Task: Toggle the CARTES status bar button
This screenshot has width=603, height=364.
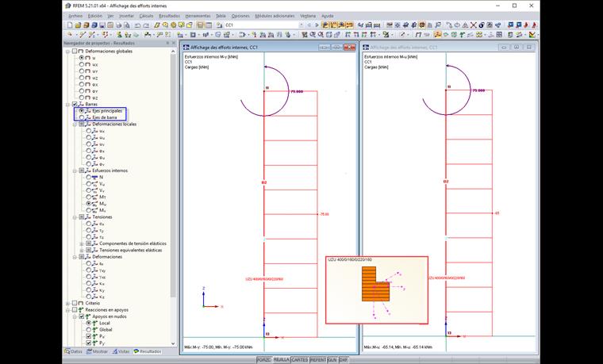Action: 300,360
